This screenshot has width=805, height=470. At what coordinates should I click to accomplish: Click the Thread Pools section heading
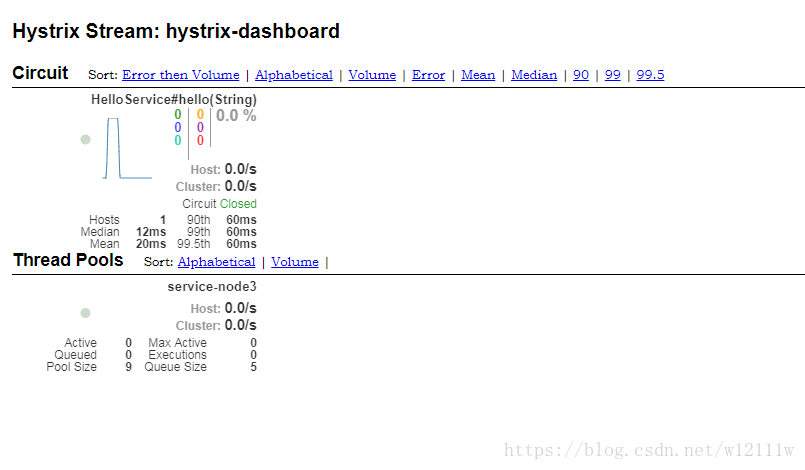click(68, 260)
